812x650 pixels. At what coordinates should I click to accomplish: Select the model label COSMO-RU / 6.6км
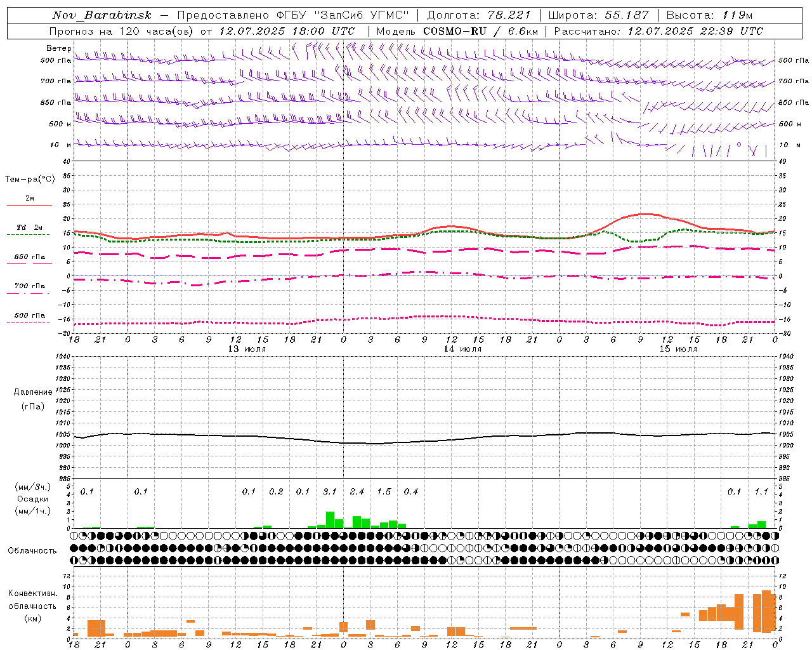[x=481, y=31]
